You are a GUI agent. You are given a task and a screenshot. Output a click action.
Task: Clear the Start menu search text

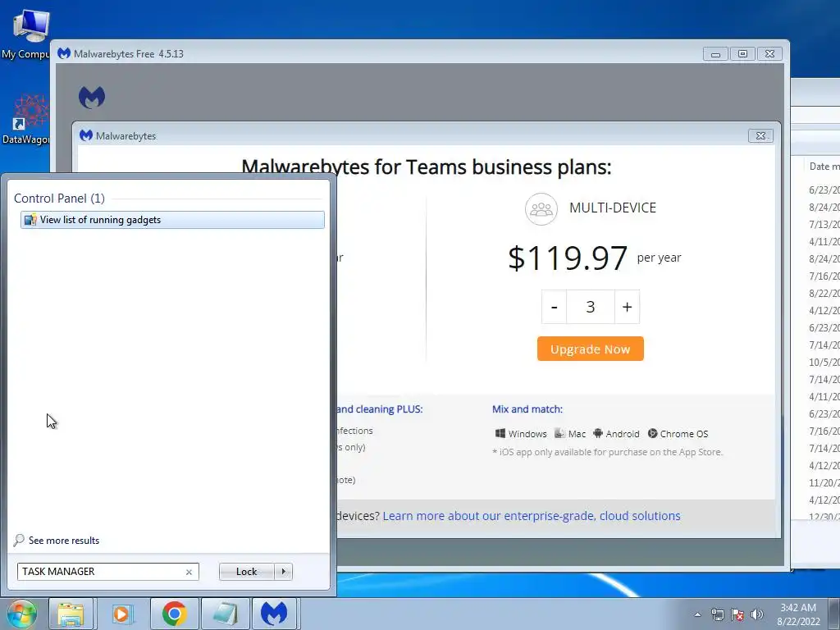click(189, 572)
